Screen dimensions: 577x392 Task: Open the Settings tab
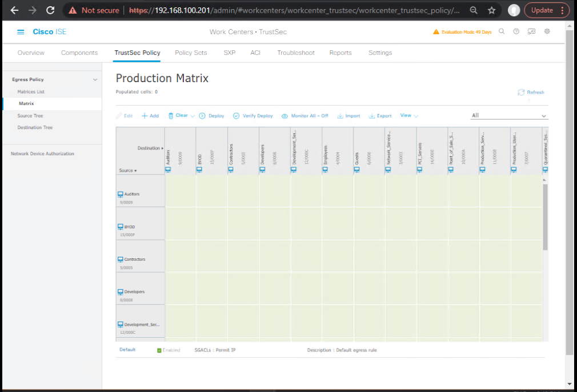[380, 52]
